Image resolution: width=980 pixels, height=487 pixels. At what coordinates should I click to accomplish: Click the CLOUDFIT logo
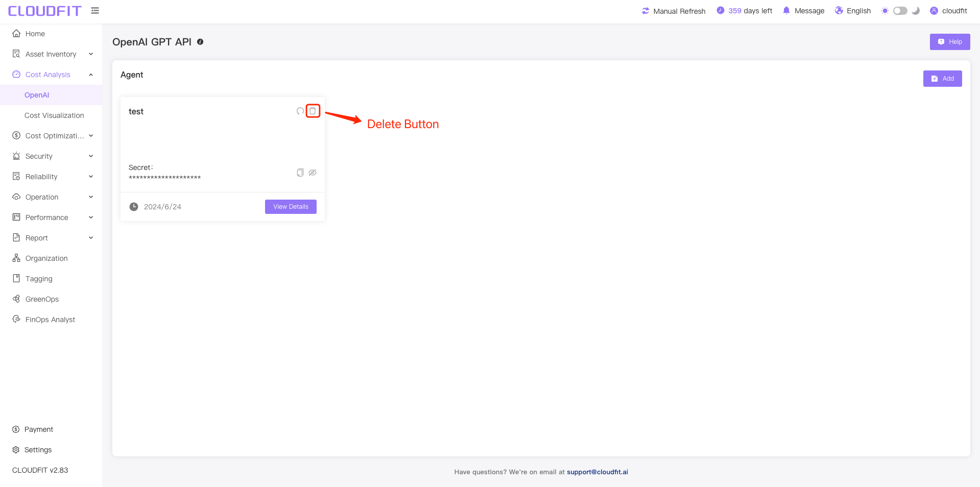45,11
